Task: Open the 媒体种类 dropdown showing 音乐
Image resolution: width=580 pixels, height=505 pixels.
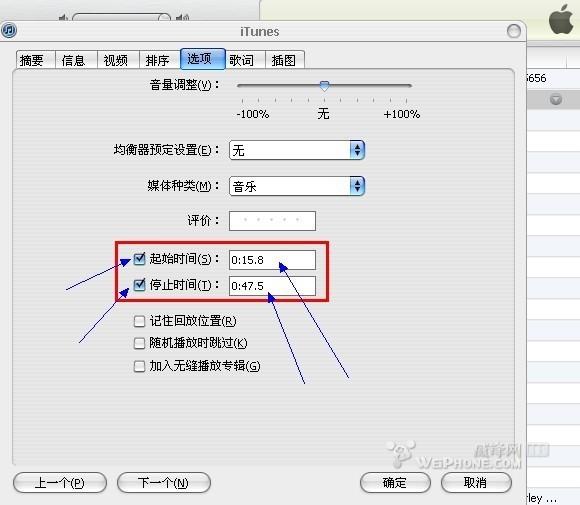Action: click(x=297, y=186)
